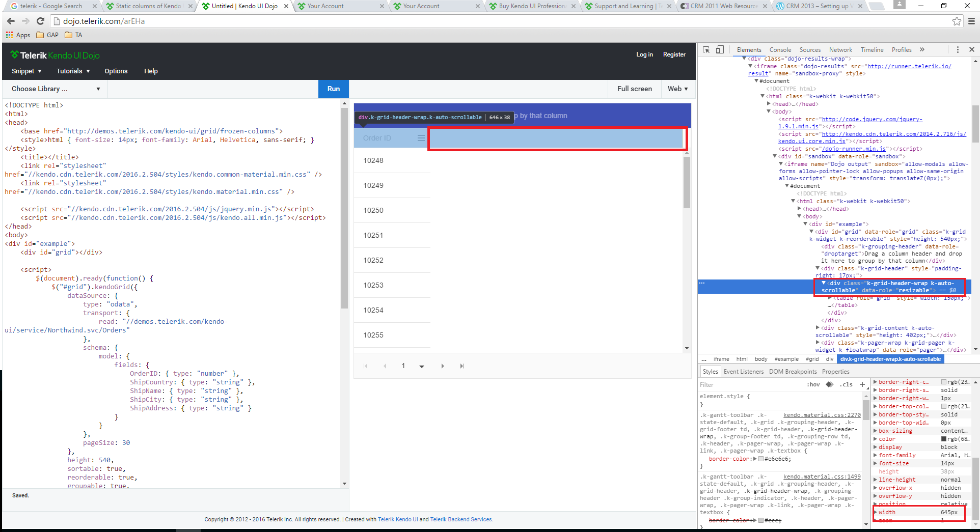The width and height of the screenshot is (980, 532).
Task: Go to the previous grid page
Action: point(385,366)
